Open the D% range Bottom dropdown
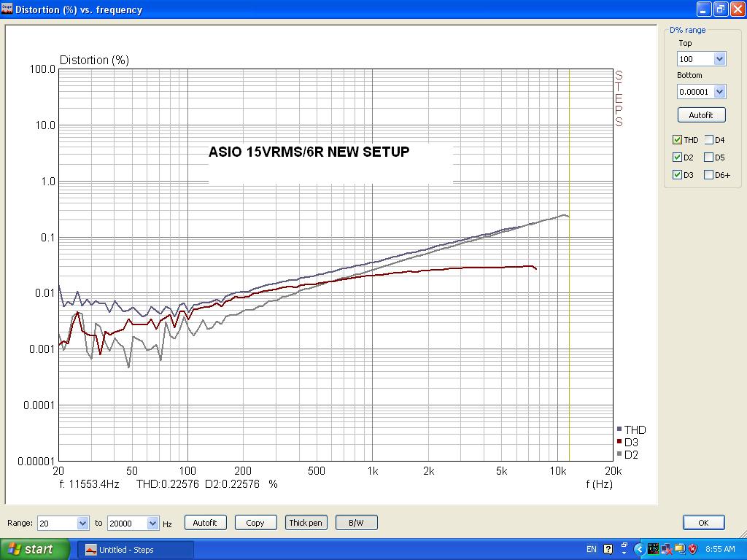This screenshot has height=560, width=747. pyautogui.click(x=719, y=91)
